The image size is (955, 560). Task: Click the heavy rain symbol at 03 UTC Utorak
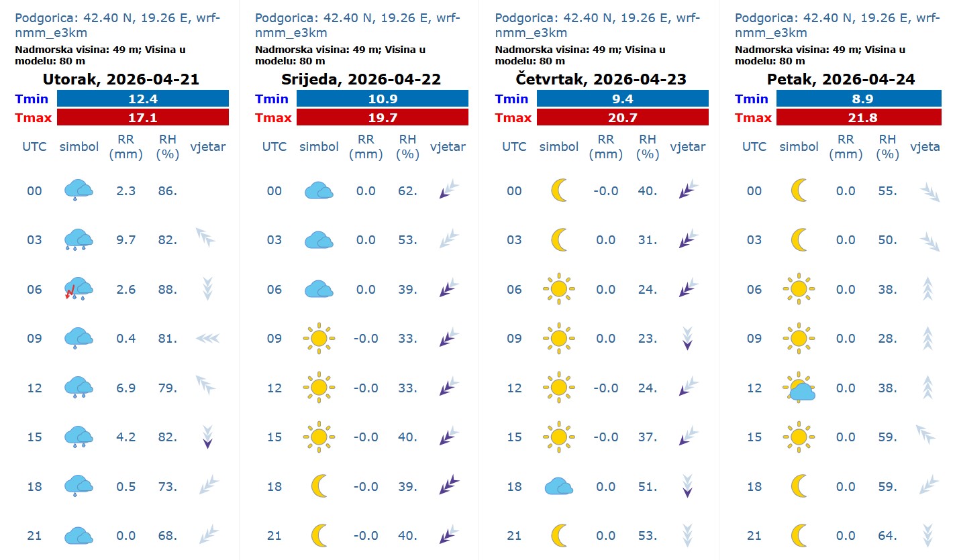(79, 239)
